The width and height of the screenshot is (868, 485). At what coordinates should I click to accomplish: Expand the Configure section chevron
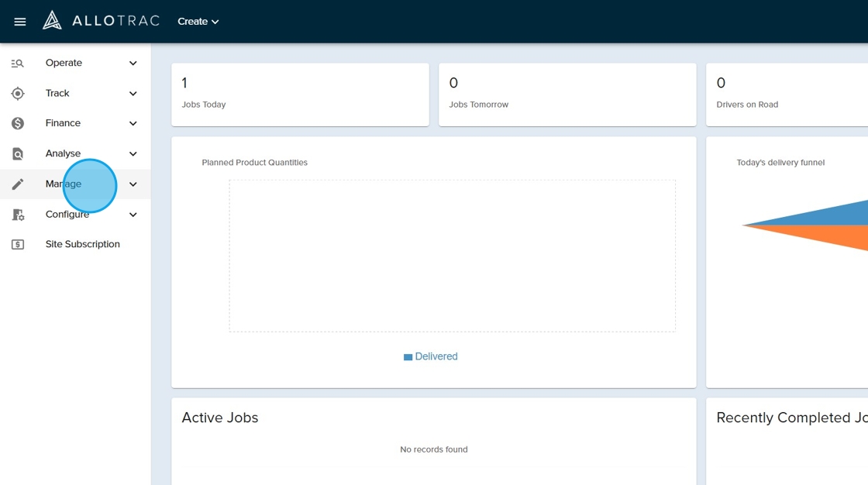pyautogui.click(x=133, y=215)
